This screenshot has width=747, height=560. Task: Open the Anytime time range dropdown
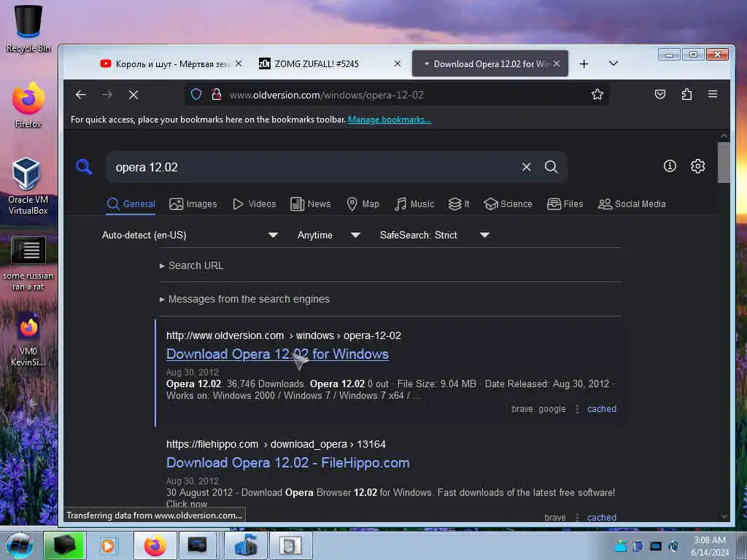click(x=328, y=235)
